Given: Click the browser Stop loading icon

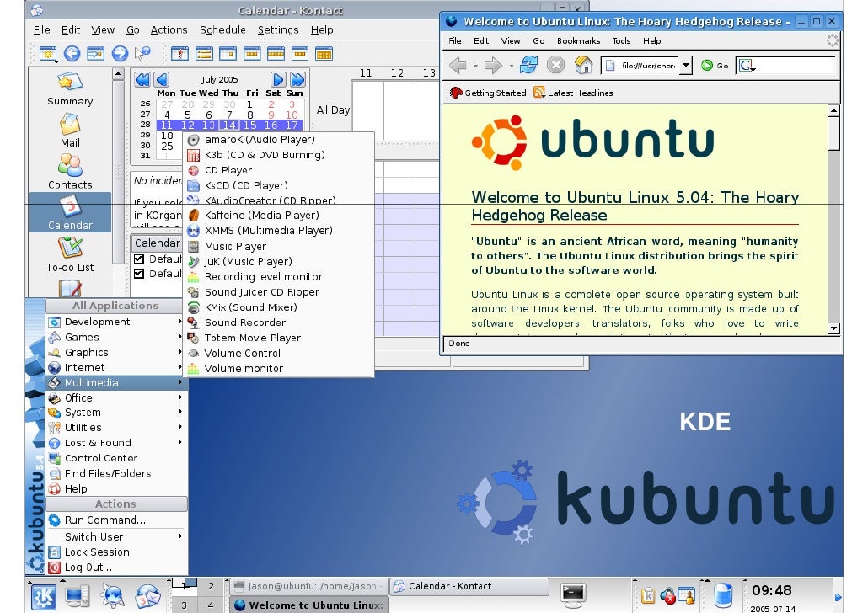Looking at the screenshot, I should 555,65.
